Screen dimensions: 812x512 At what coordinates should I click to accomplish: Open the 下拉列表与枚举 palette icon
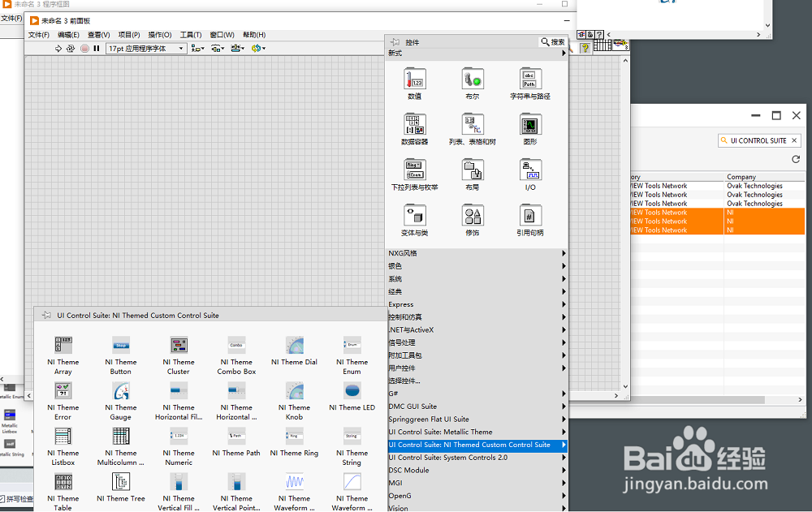click(x=415, y=170)
